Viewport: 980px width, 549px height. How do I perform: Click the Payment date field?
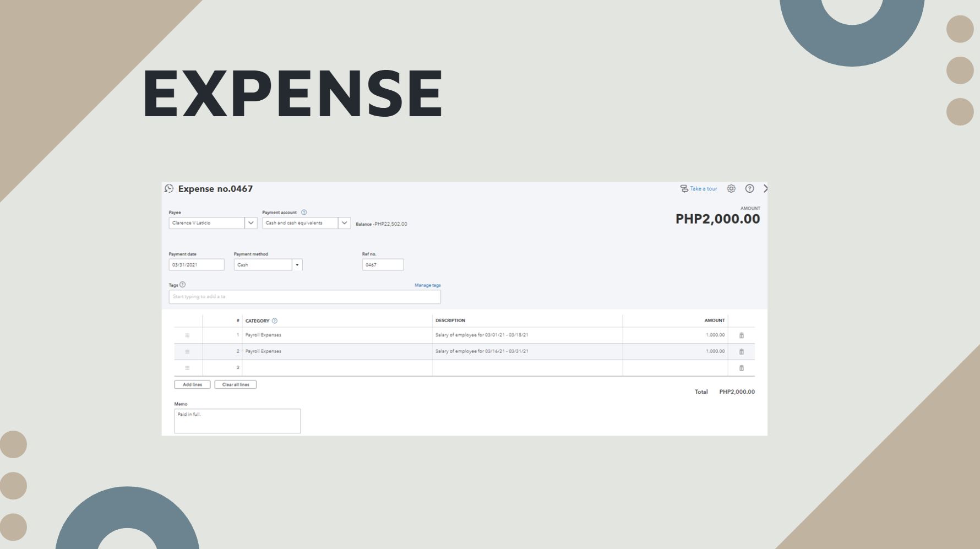pos(196,265)
